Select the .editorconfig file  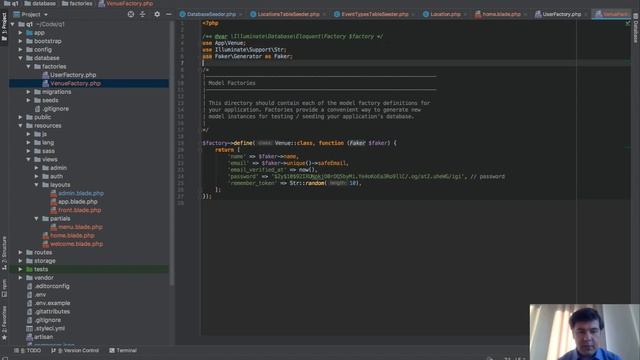pyautogui.click(x=51, y=286)
